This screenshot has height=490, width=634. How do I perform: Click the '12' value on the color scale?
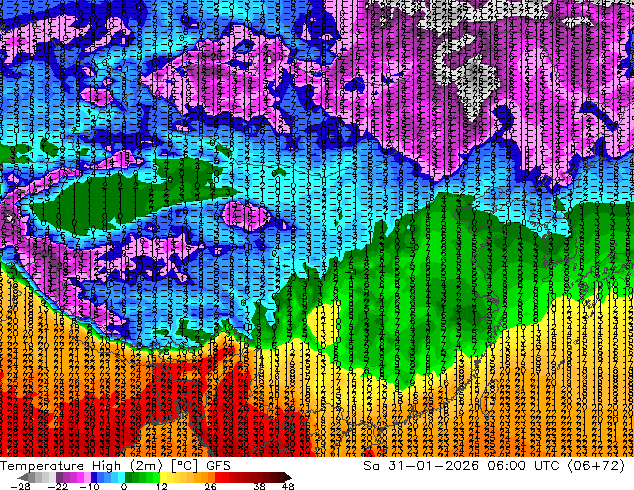162,486
